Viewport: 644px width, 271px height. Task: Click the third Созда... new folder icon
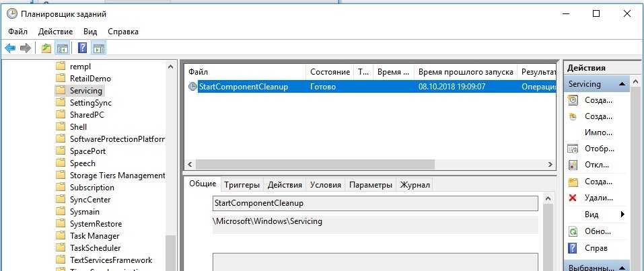[573, 182]
